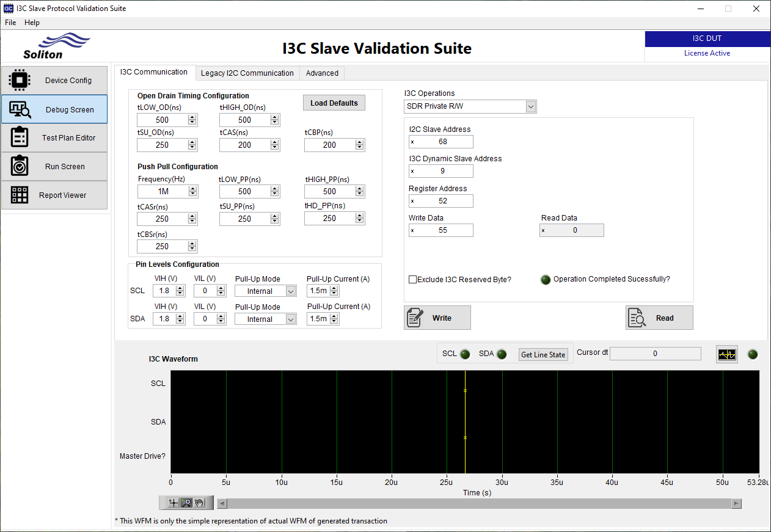Open the Device Config screen
Viewport: 771px width, 532px height.
[54, 80]
